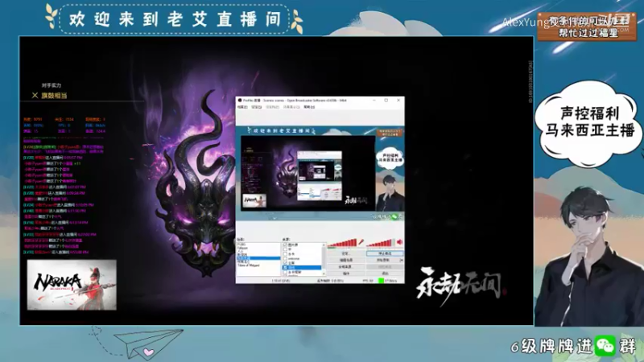Mute the microphone icon in OBS
Viewport: 644px width, 362px height.
click(361, 242)
